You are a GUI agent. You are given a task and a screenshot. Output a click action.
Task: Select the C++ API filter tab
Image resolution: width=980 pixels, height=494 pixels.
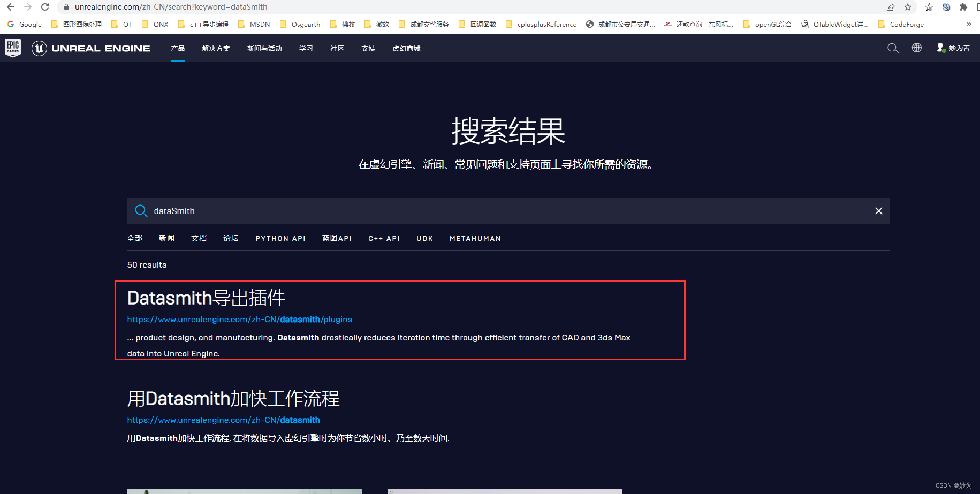(x=384, y=238)
